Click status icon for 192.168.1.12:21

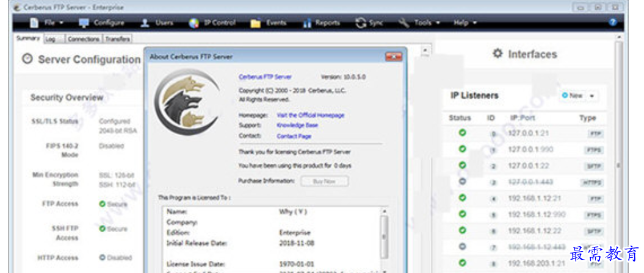(x=462, y=197)
